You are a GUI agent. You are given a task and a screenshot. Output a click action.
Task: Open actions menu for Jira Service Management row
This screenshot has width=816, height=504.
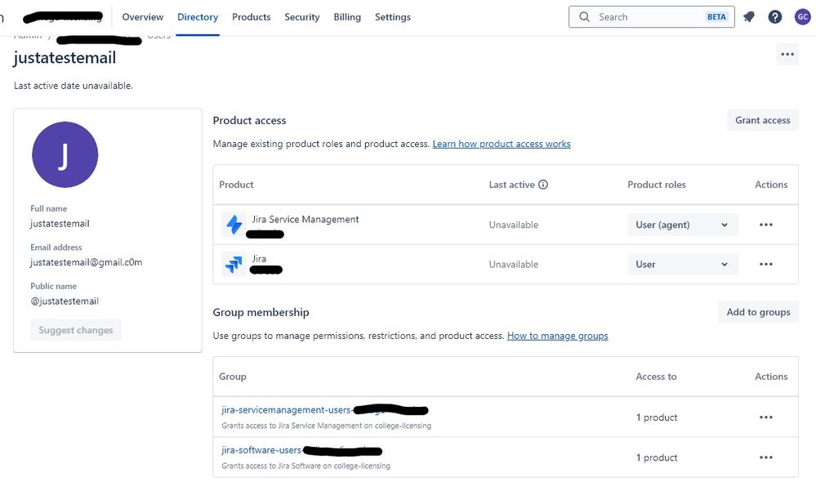[766, 225]
